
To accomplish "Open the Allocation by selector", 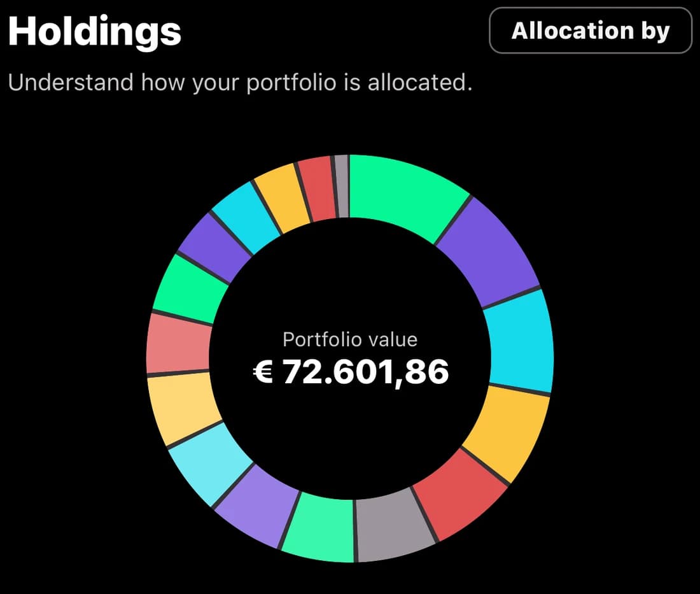I will pyautogui.click(x=591, y=31).
